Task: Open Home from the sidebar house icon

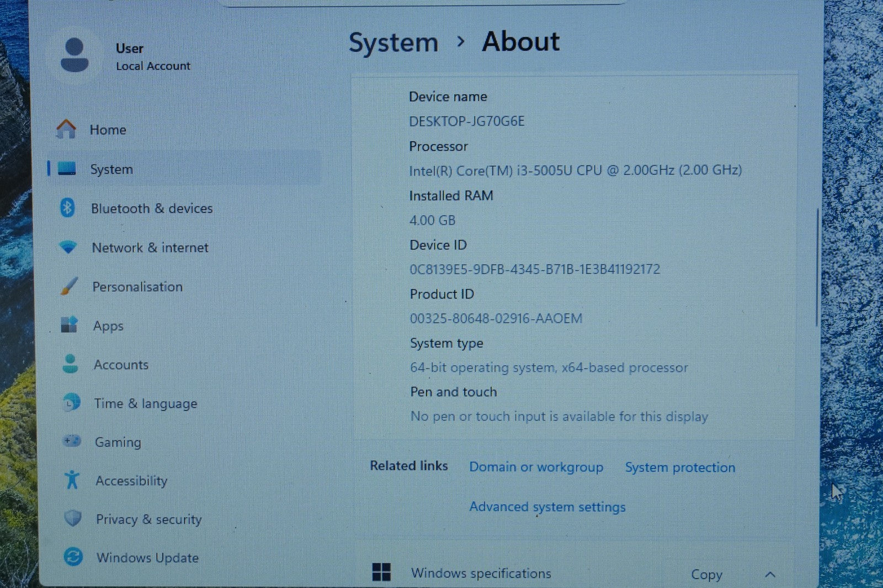Action: (67, 127)
